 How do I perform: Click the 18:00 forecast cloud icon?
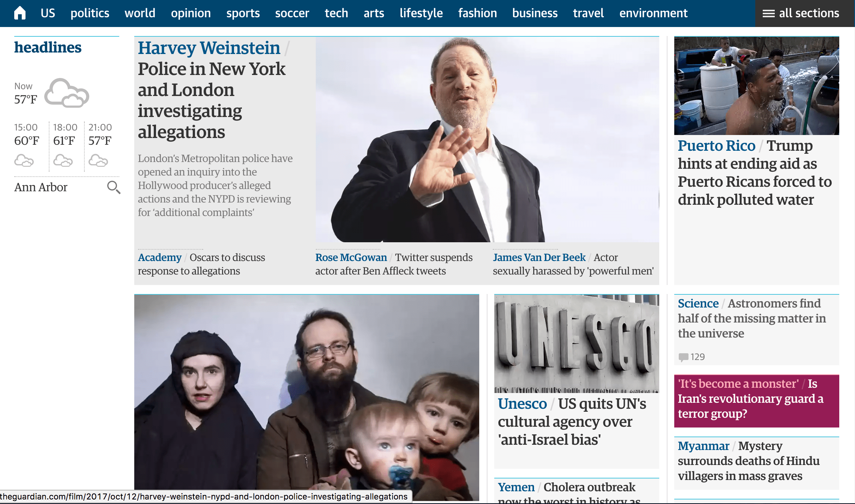pyautogui.click(x=63, y=161)
